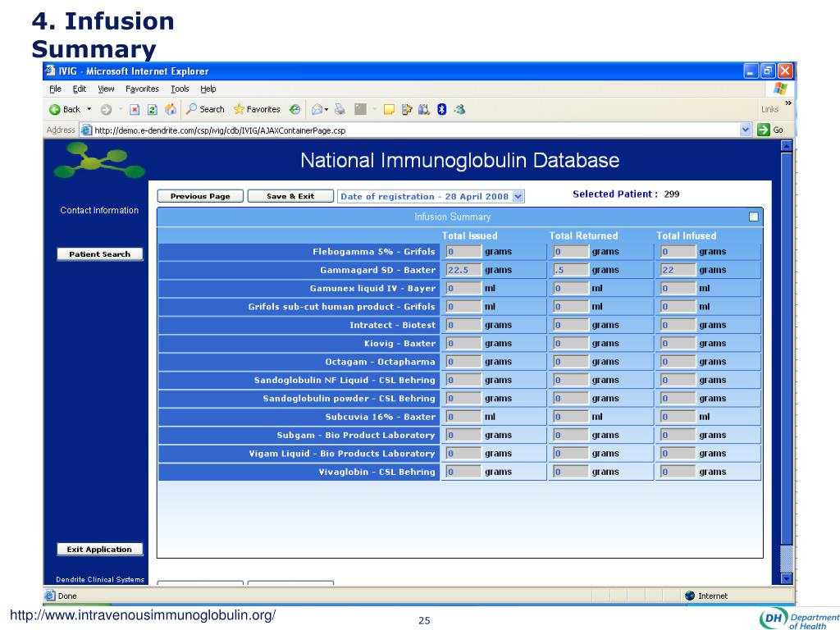Click the green Dendrite molecule logo
The width and height of the screenshot is (840, 630).
coord(99,160)
